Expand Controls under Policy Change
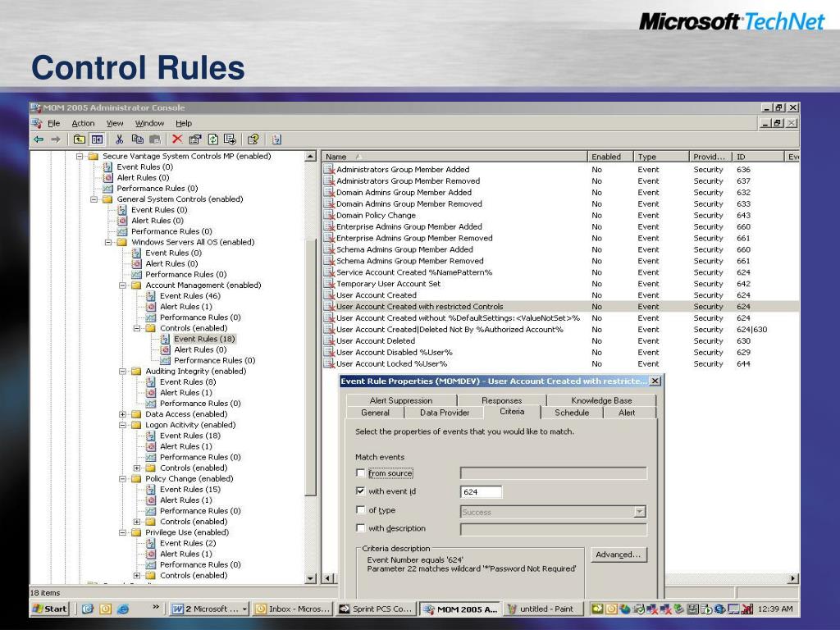Image resolution: width=840 pixels, height=630 pixels. click(137, 521)
